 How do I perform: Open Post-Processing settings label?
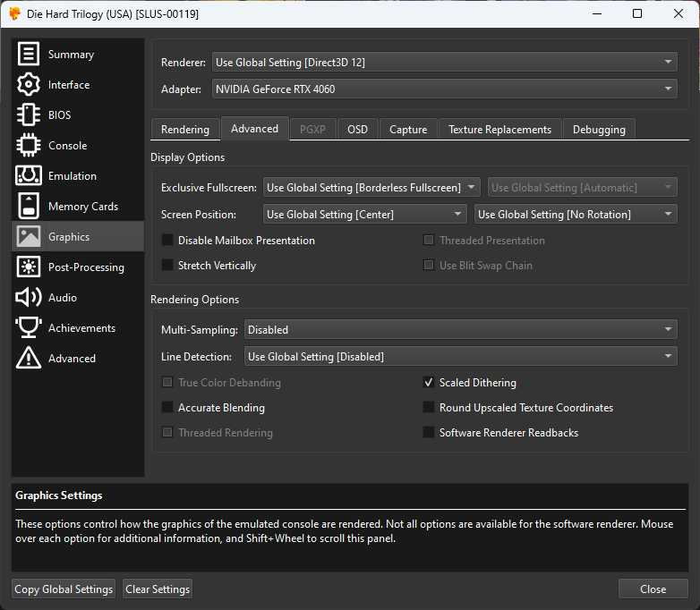click(86, 267)
